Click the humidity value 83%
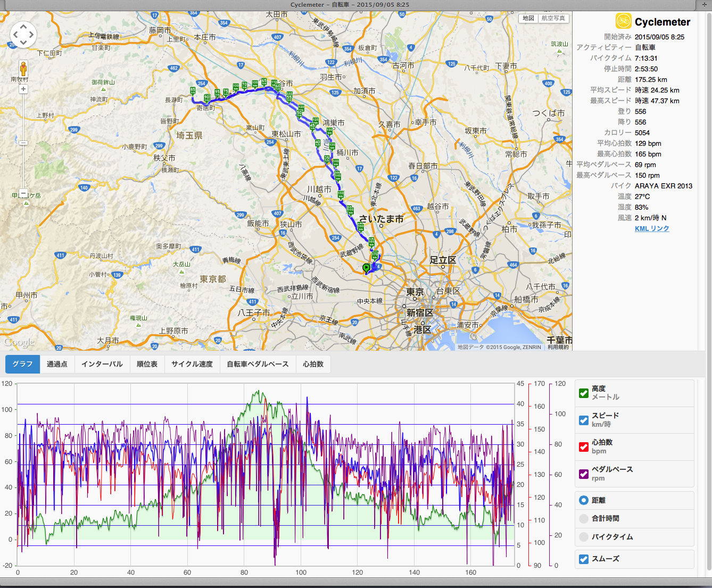The width and height of the screenshot is (712, 588). tap(642, 207)
